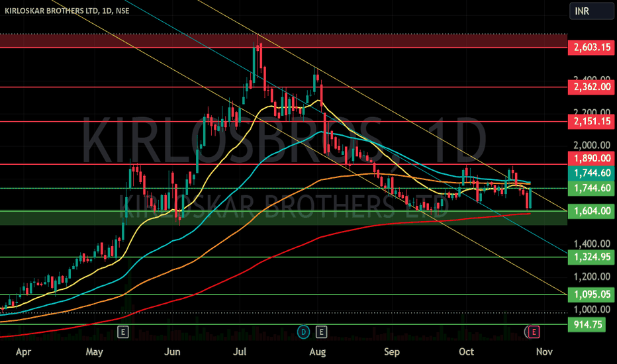This screenshot has height=364, width=617.
Task: Select the 1,604.00 green price label
Action: click(x=591, y=211)
